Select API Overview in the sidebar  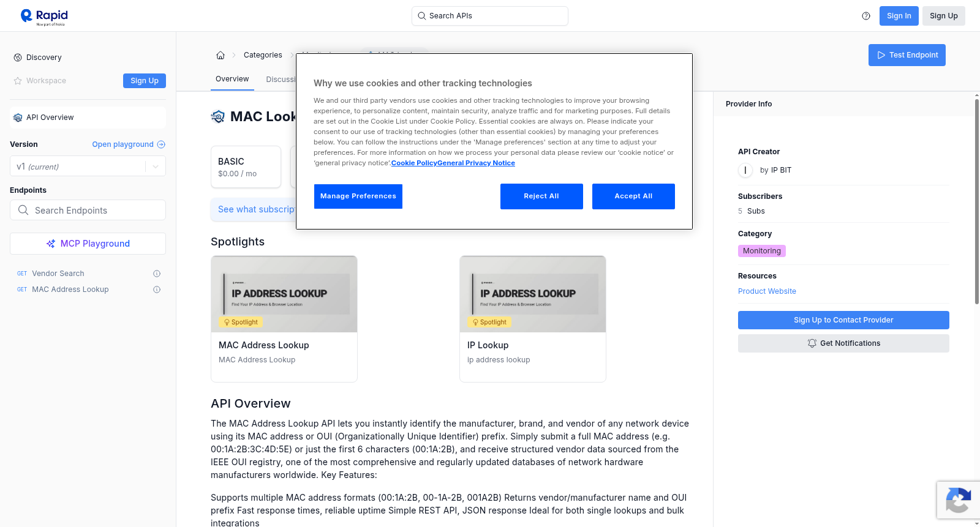point(88,118)
